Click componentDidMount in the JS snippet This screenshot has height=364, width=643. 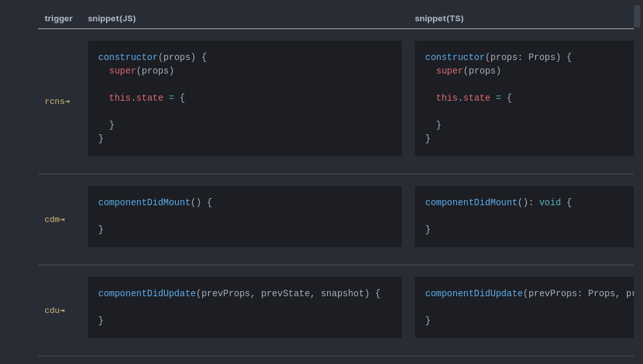[x=144, y=203]
